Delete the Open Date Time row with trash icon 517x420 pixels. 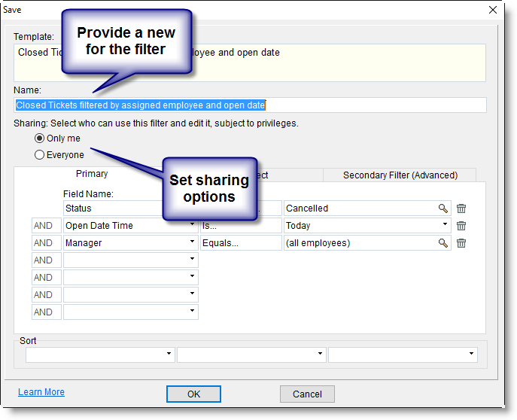[x=461, y=226]
